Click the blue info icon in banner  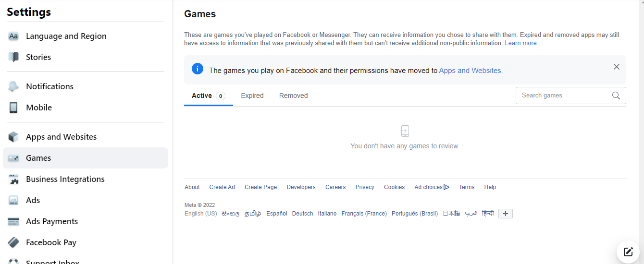click(x=198, y=69)
